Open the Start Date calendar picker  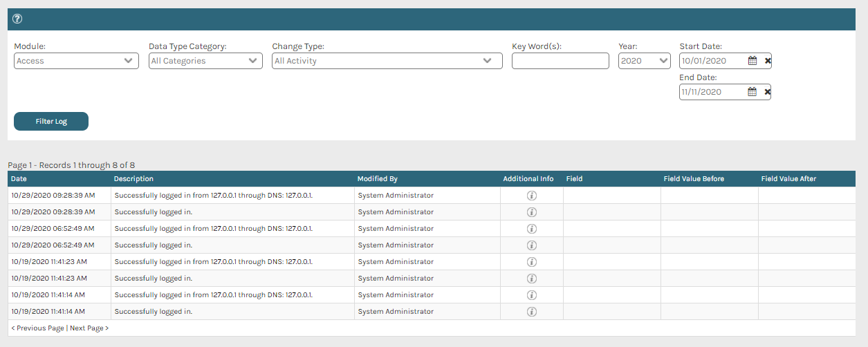752,61
